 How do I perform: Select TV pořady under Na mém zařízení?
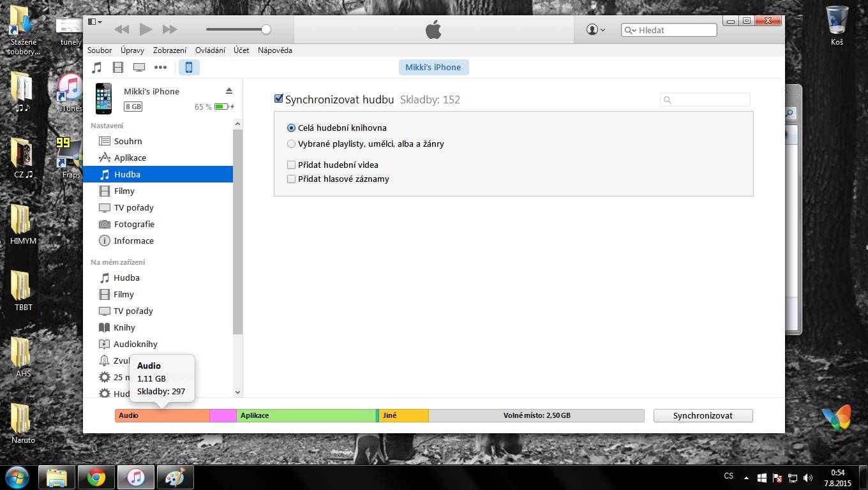tap(158, 311)
